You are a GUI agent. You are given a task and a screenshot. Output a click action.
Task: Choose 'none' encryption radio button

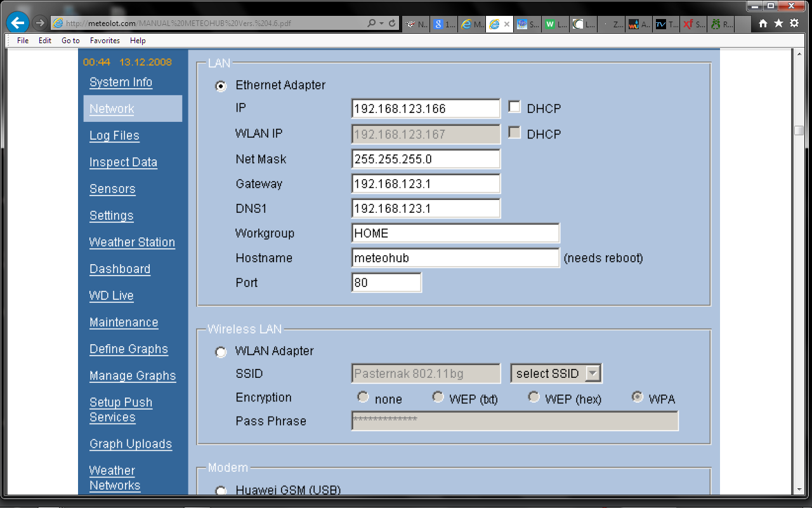[x=363, y=398]
